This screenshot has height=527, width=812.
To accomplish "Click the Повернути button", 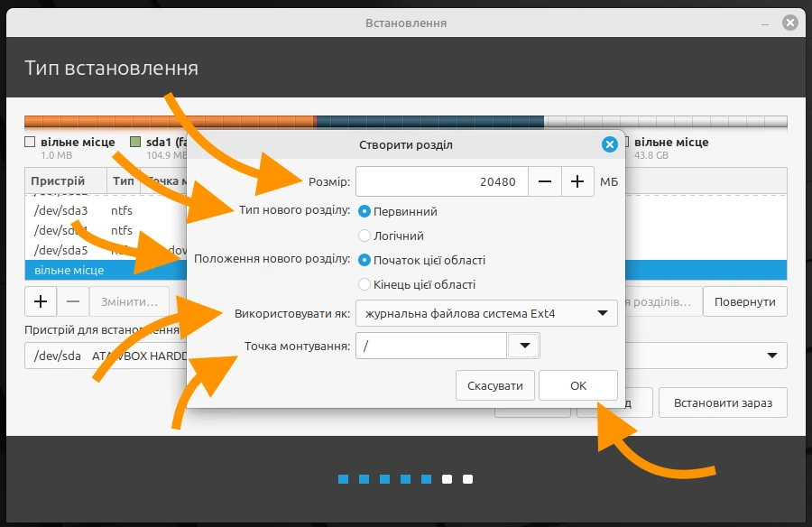I will [744, 301].
